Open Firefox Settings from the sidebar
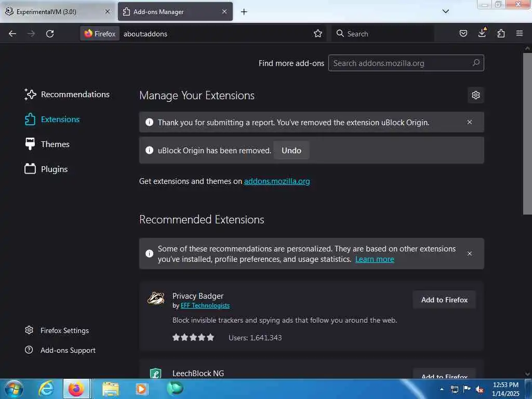This screenshot has height=399, width=532. [x=57, y=330]
